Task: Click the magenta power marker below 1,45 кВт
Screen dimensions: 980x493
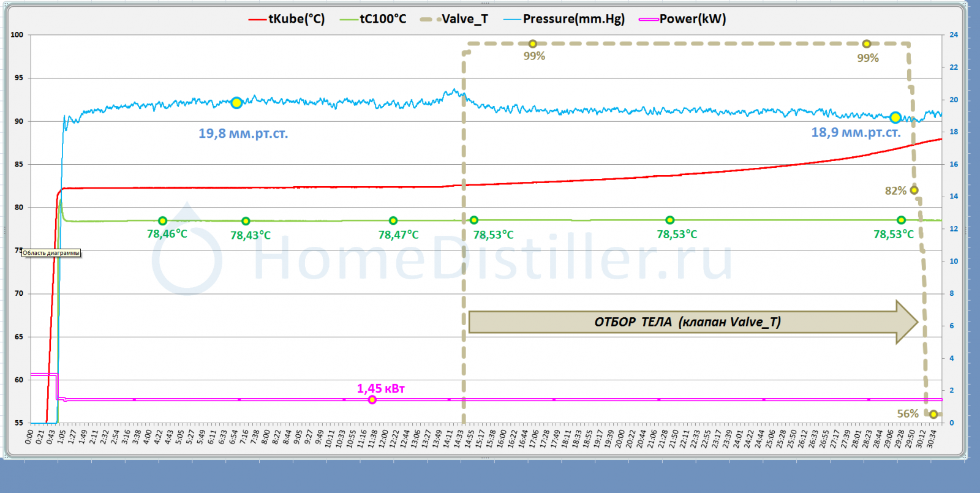Action: pyautogui.click(x=372, y=400)
